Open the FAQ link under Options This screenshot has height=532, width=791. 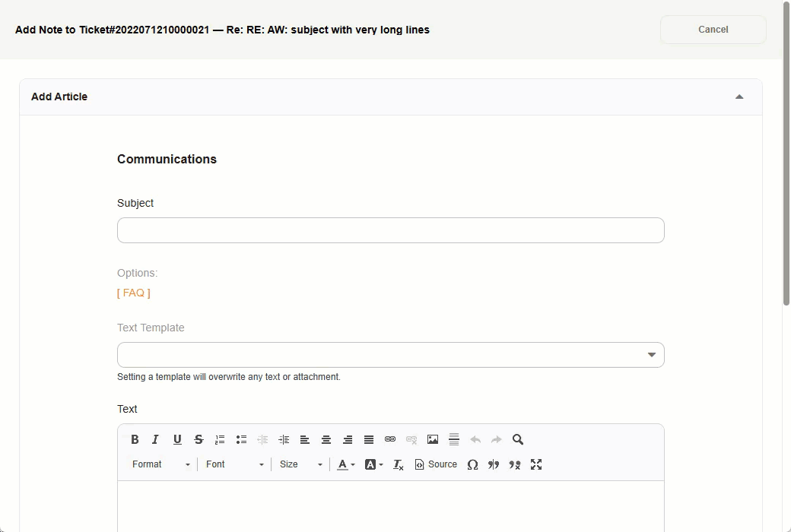(133, 293)
